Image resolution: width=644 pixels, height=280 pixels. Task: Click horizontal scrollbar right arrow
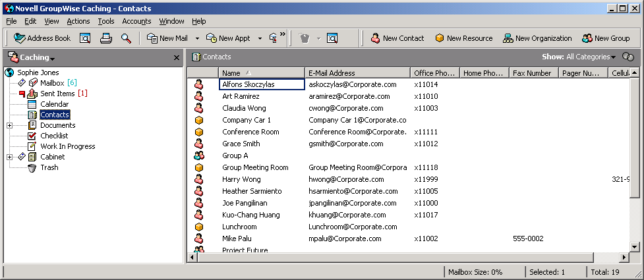tap(624, 258)
